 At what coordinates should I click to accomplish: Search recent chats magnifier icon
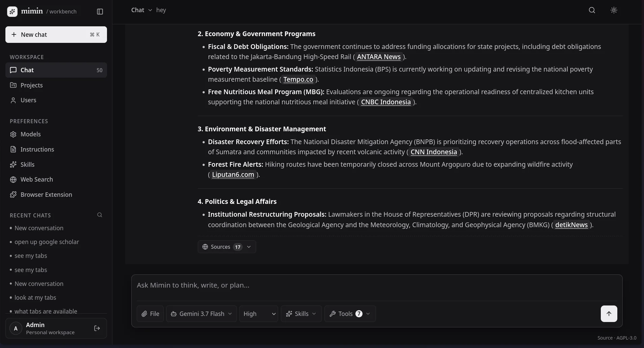pos(100,215)
